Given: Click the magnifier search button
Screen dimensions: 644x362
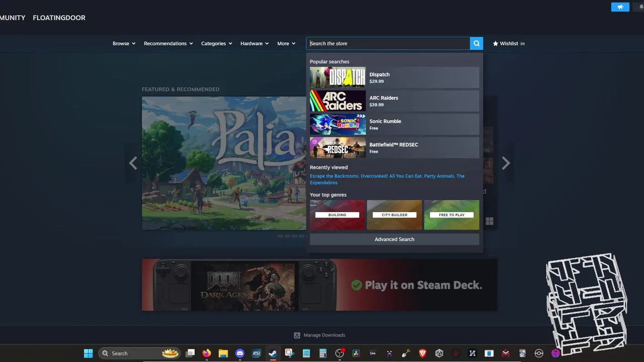Looking at the screenshot, I should click(476, 43).
